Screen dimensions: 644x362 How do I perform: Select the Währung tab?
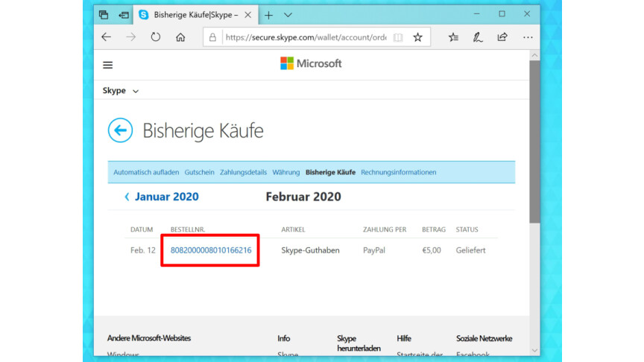286,172
